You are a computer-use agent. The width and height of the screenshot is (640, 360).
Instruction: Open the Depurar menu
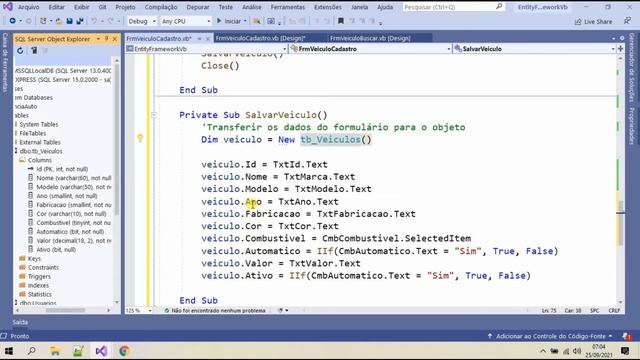[x=198, y=7]
